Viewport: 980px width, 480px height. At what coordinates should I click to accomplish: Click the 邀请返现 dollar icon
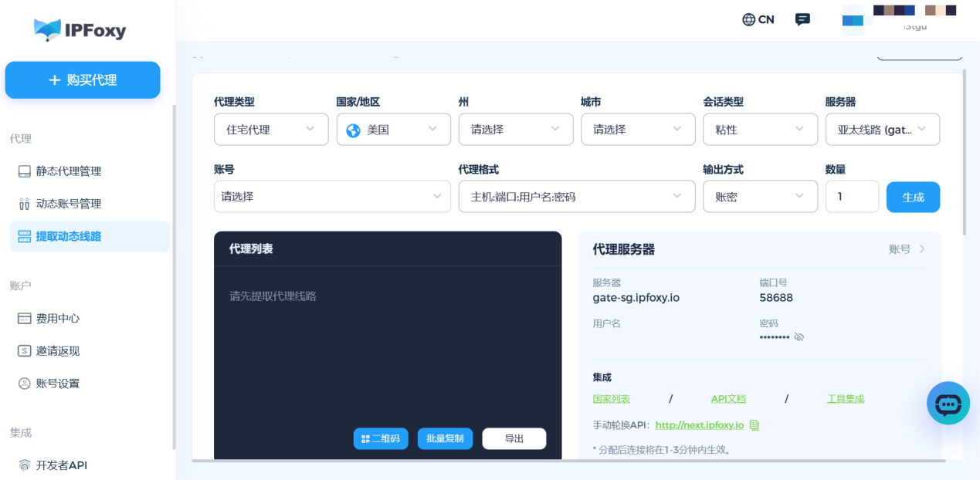(25, 351)
